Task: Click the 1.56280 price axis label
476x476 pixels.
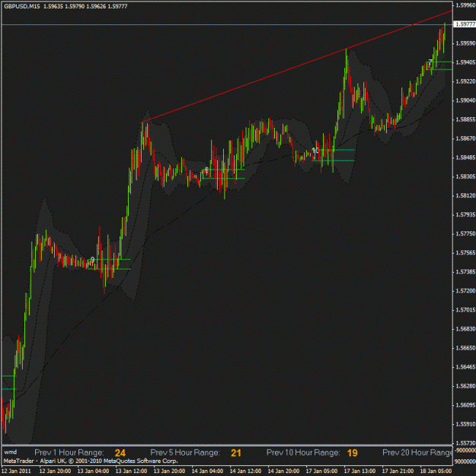Action: [465, 386]
